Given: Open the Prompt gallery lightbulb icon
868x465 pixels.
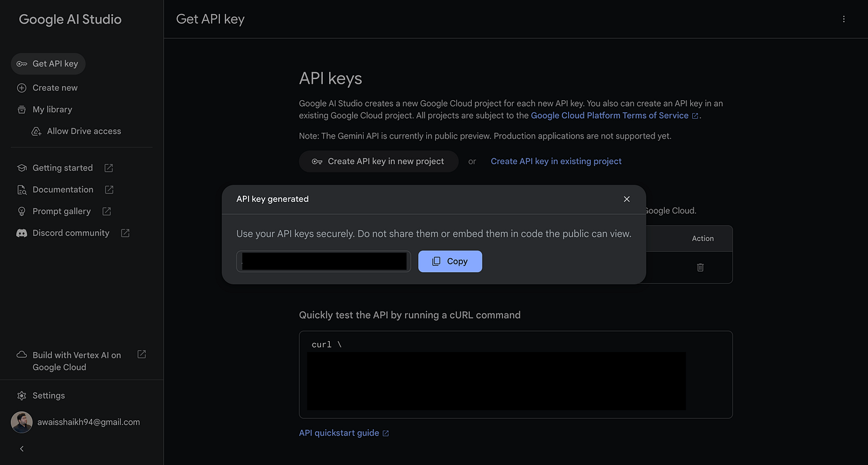Looking at the screenshot, I should [x=21, y=211].
